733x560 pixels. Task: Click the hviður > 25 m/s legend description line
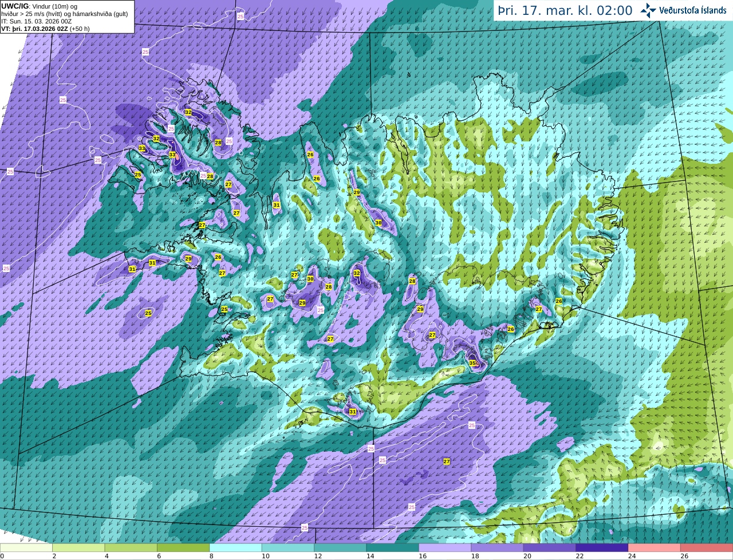coord(64,14)
